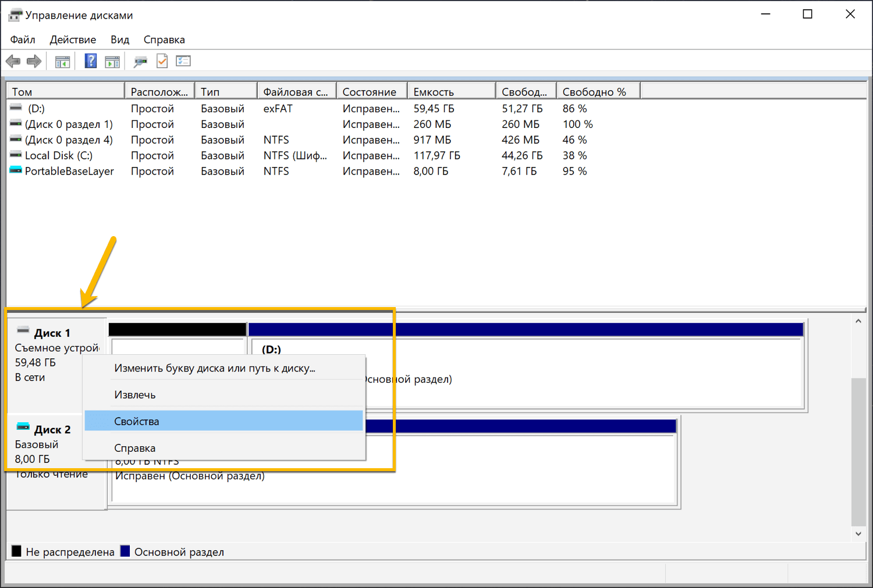
Task: Click the NTFS (Шиф... file system cell
Action: coord(295,155)
